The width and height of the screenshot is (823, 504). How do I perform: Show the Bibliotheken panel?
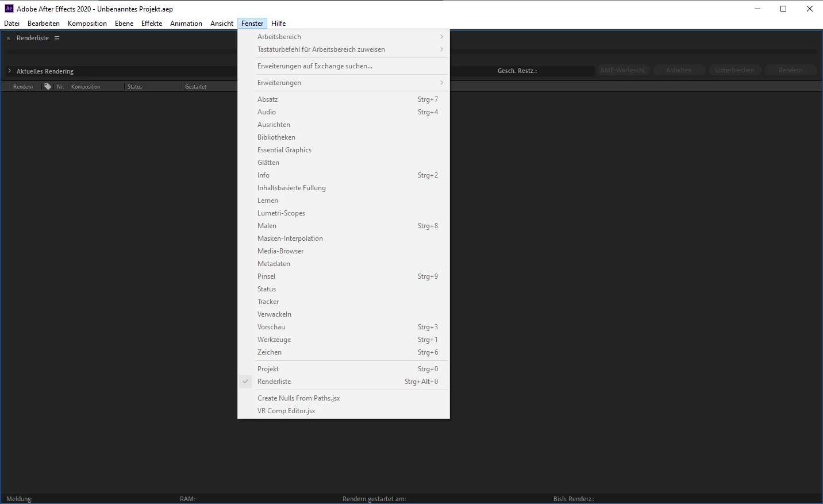pyautogui.click(x=344, y=137)
